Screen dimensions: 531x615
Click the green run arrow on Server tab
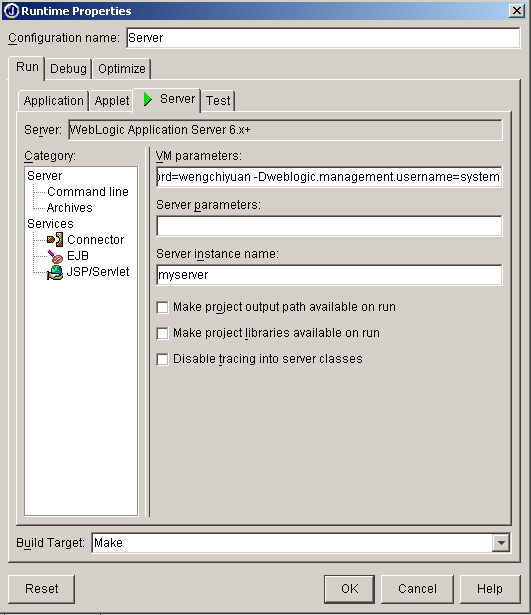[147, 99]
